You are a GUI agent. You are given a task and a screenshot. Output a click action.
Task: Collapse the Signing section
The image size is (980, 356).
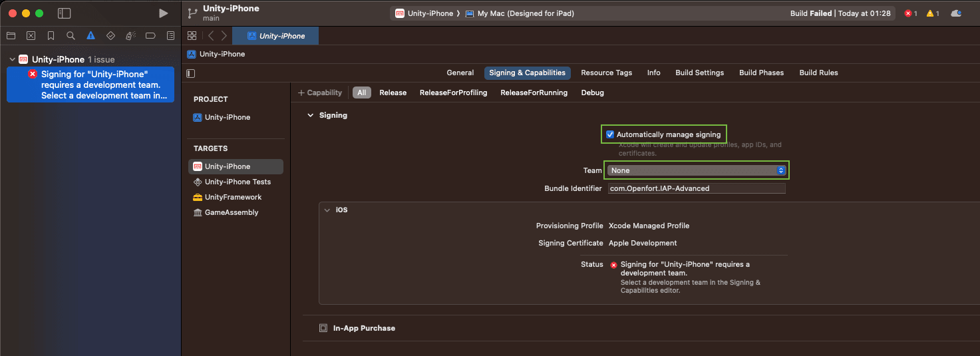[310, 115]
